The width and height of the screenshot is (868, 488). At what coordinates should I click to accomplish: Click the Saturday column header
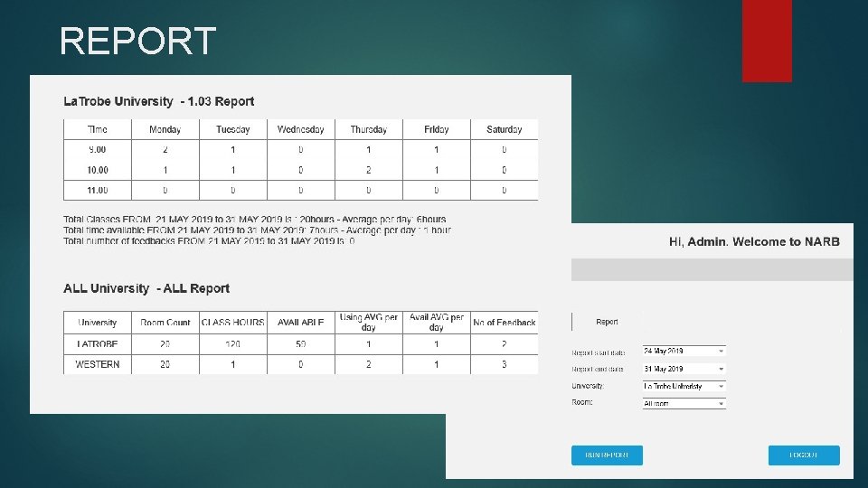505,129
